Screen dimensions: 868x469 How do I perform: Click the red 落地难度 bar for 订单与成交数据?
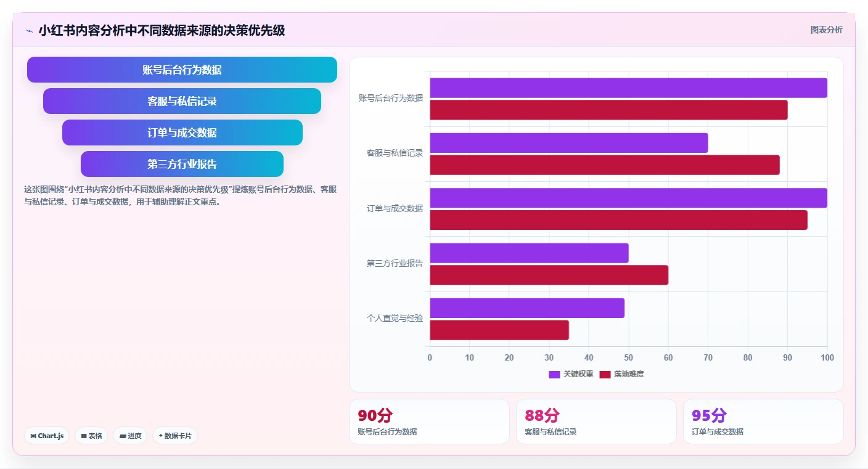point(618,220)
